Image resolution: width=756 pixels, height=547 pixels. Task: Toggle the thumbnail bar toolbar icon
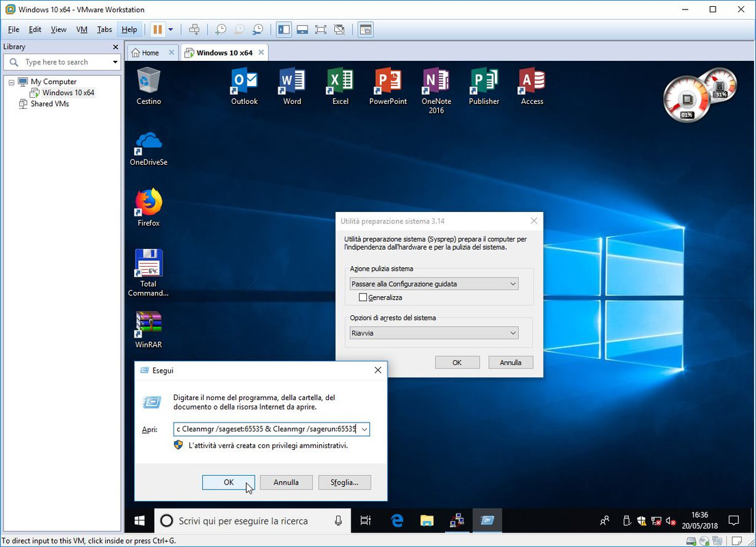pyautogui.click(x=302, y=29)
